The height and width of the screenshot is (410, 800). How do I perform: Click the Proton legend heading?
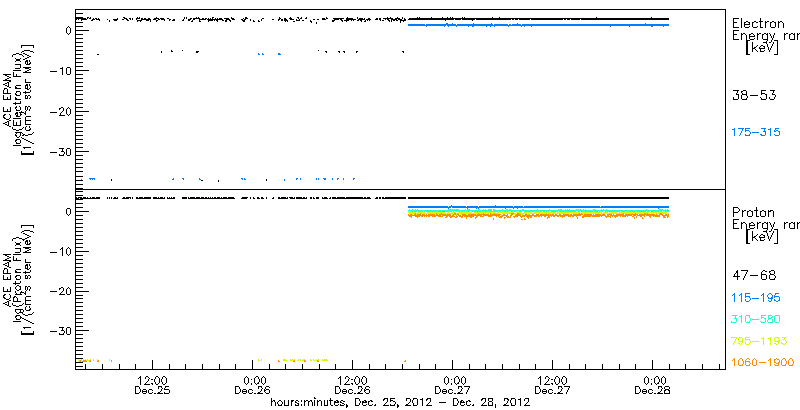(x=753, y=212)
